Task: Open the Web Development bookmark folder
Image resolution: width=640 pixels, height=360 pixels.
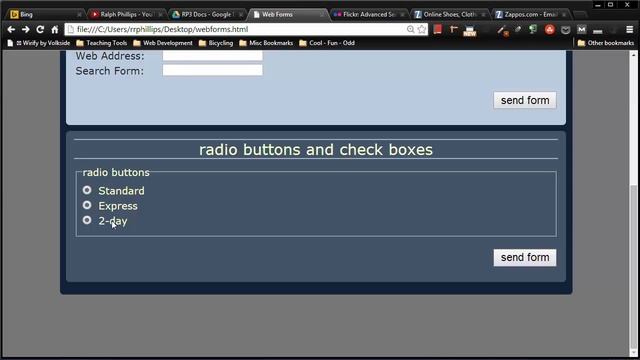Action: pos(163,43)
